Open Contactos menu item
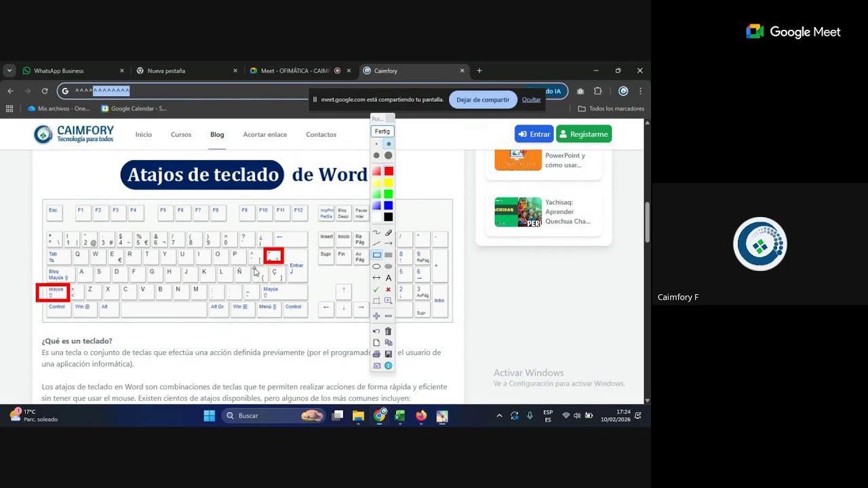This screenshot has width=868, height=488. [x=321, y=134]
